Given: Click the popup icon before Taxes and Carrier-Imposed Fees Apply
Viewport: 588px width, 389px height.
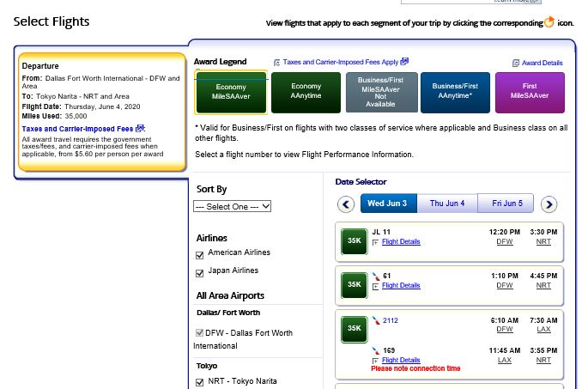Looking at the screenshot, I should (x=276, y=63).
